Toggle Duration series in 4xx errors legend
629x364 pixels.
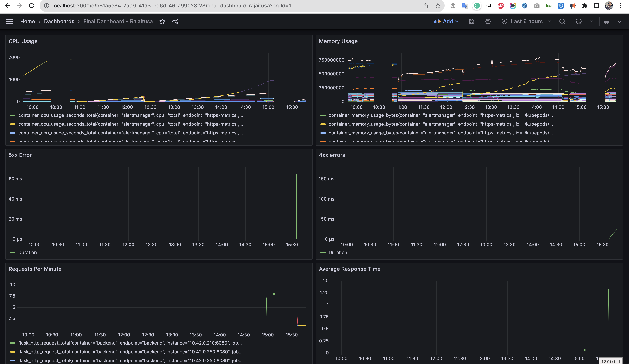coord(338,253)
